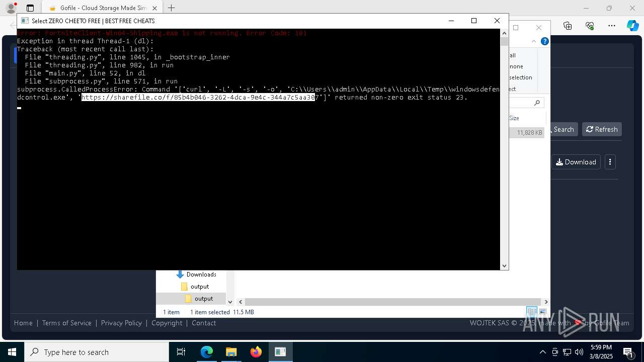This screenshot has height=362, width=644.
Task: Click the File Explorer search magnifier
Action: pyautogui.click(x=537, y=103)
